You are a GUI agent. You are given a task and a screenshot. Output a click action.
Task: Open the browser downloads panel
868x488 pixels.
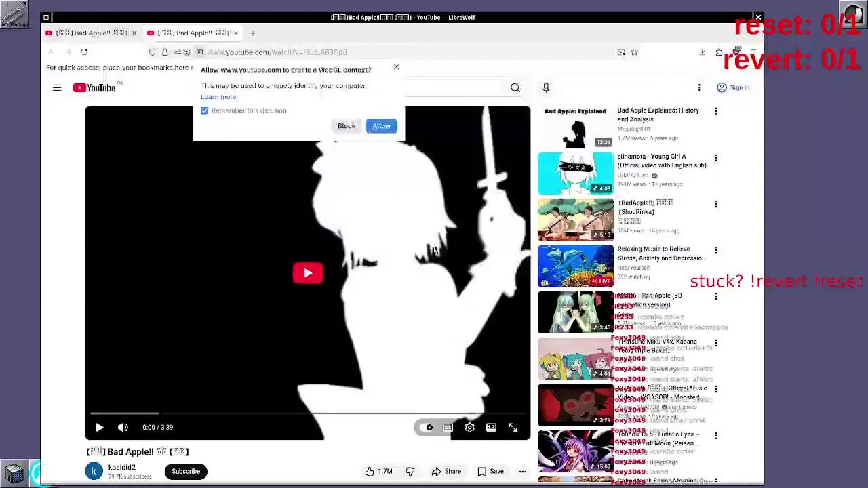point(702,52)
